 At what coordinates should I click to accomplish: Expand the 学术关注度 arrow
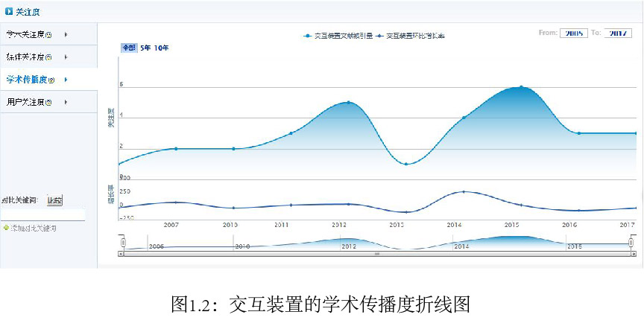click(66, 34)
